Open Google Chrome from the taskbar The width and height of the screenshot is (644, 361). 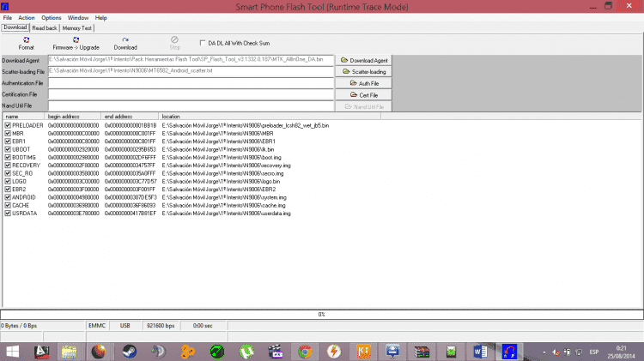(305, 352)
